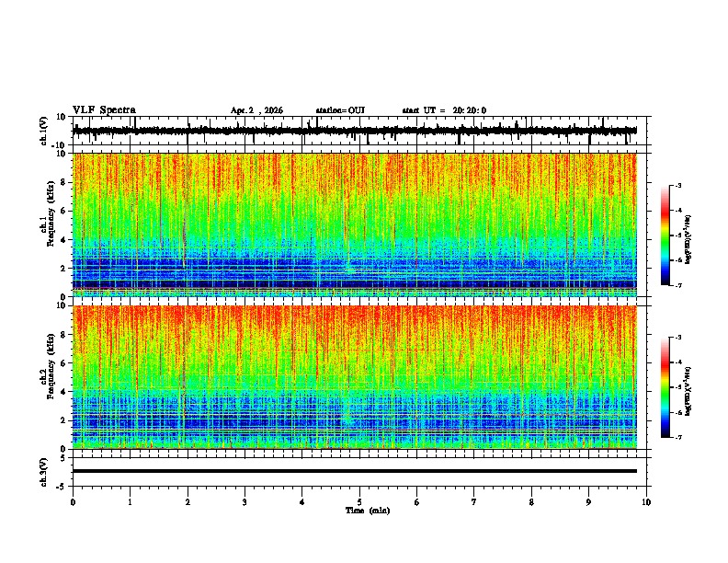Click the ch.2 colorbar log(PSD) label
Image resolution: width=728 pixels, height=563 pixels.
click(688, 391)
